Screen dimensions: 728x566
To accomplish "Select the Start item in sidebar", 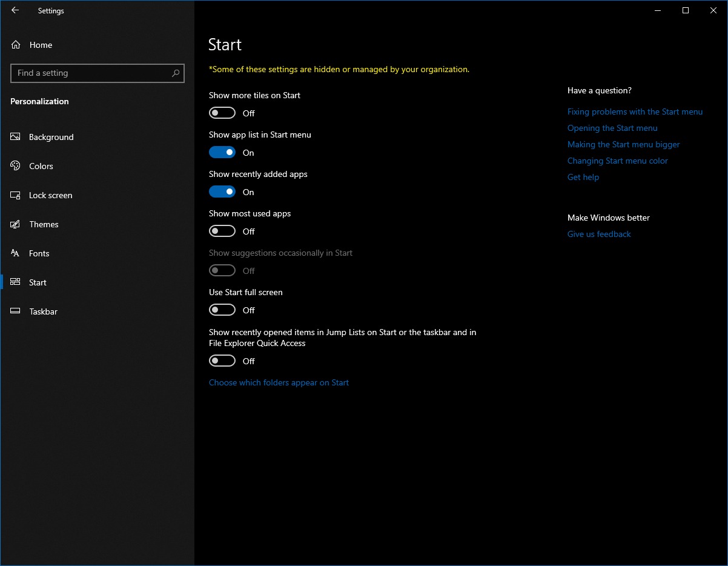I will click(38, 282).
